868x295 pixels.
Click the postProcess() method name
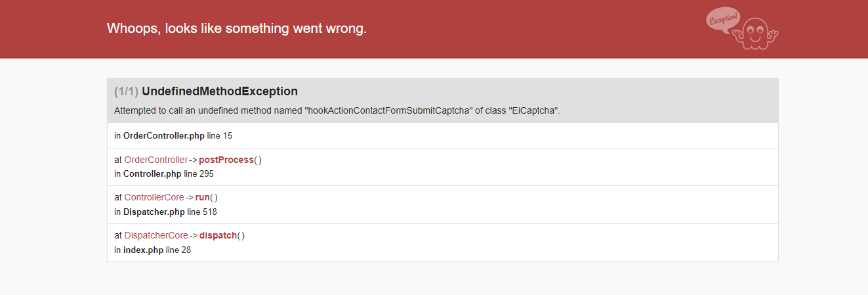[x=226, y=160]
